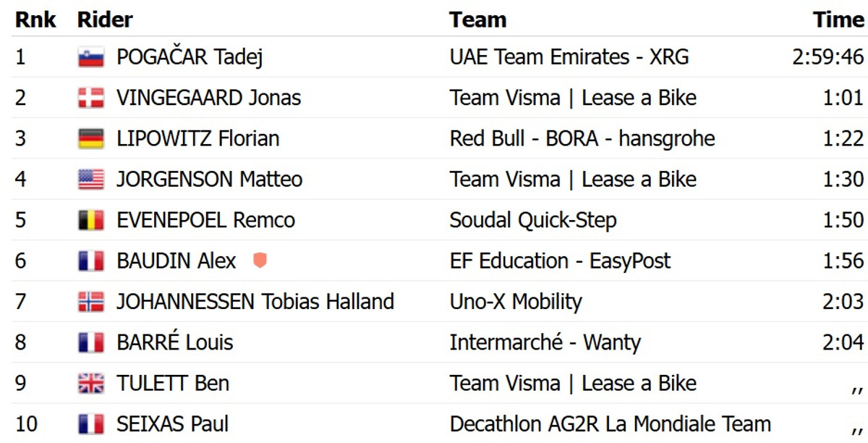The width and height of the screenshot is (868, 443).
Task: Open Uno-X Mobility team link
Action: [x=515, y=301]
